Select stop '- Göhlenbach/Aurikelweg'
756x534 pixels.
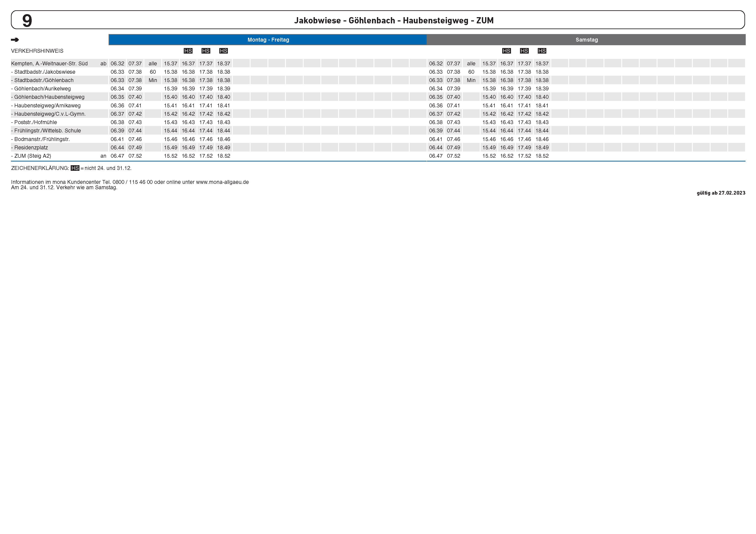click(x=41, y=89)
